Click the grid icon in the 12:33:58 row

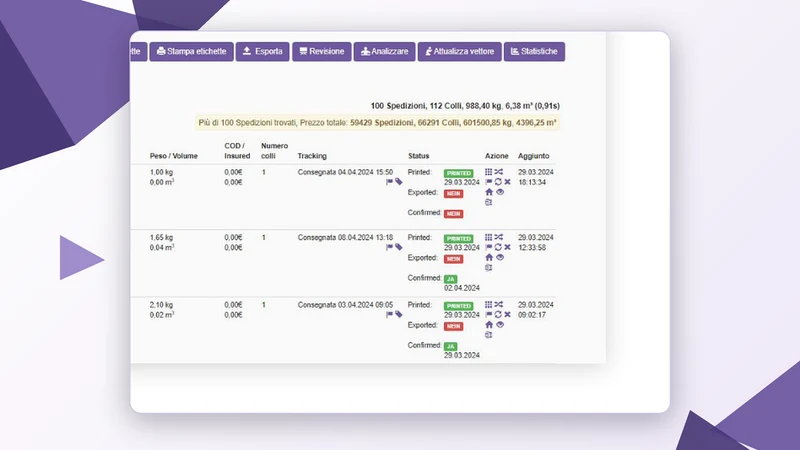click(x=488, y=237)
